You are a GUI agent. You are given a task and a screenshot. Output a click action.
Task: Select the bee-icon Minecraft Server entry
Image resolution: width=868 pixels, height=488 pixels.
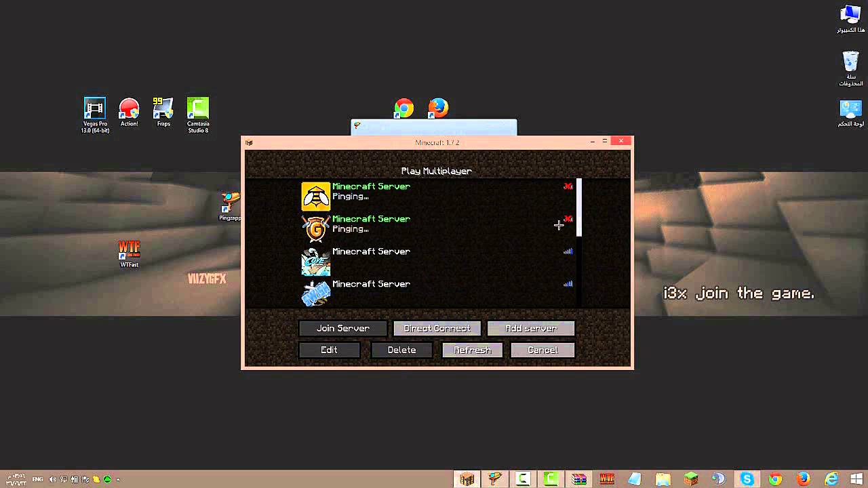(x=438, y=196)
